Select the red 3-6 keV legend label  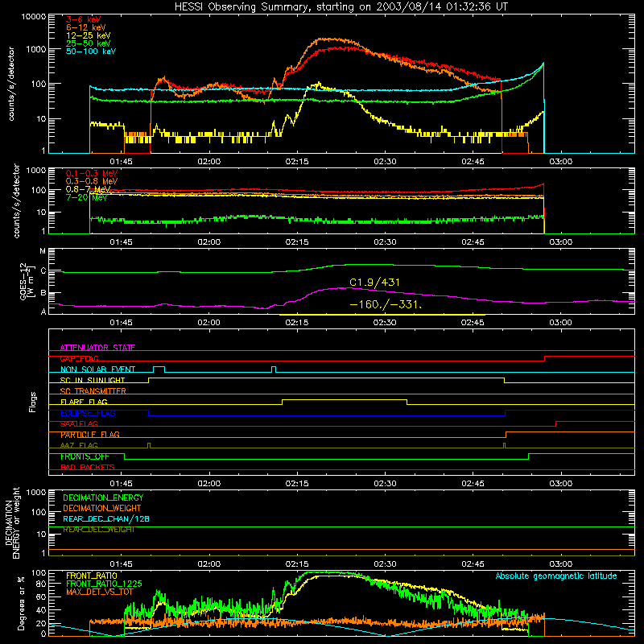83,19
